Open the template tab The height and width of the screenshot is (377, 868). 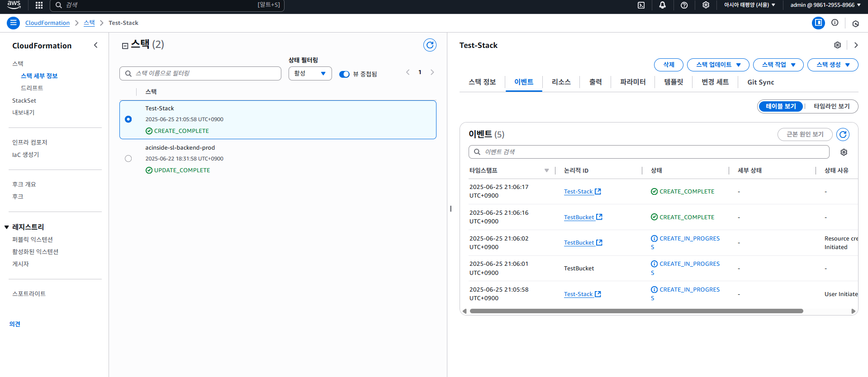click(x=674, y=82)
